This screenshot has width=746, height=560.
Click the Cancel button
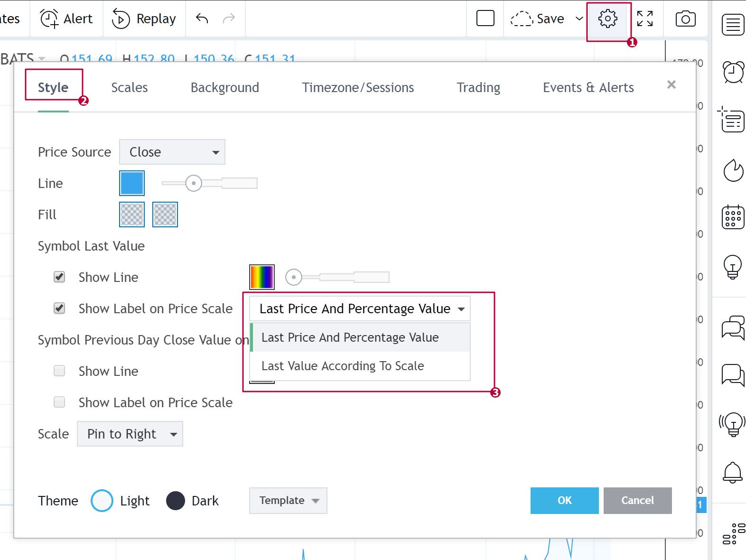click(x=638, y=501)
